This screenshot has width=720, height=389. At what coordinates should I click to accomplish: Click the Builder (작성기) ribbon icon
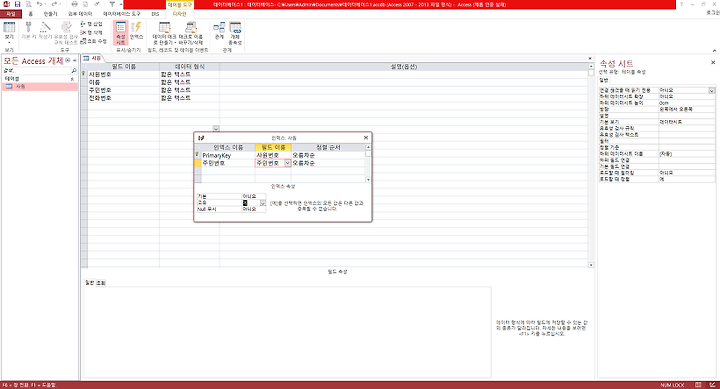tap(45, 30)
